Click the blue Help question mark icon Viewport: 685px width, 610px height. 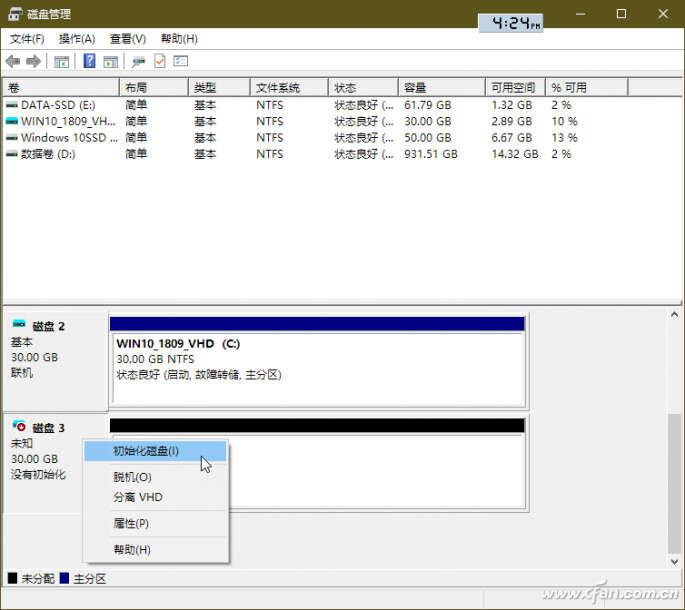(89, 61)
